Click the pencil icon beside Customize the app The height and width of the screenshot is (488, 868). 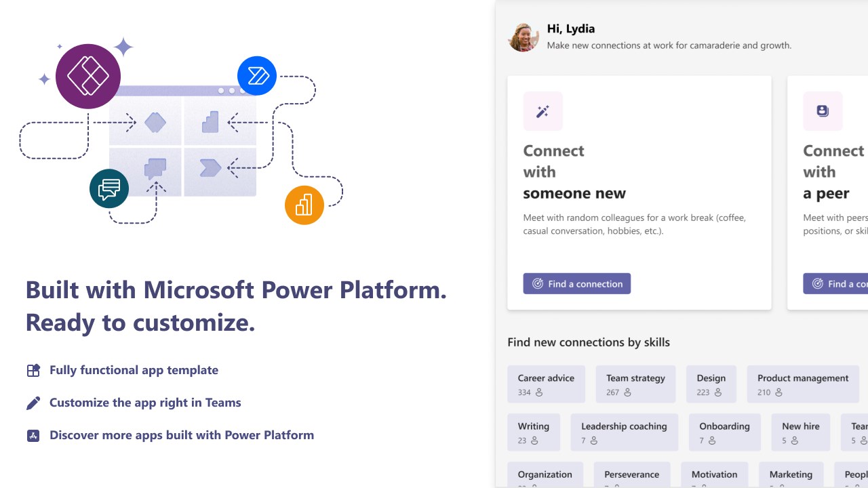coord(33,403)
